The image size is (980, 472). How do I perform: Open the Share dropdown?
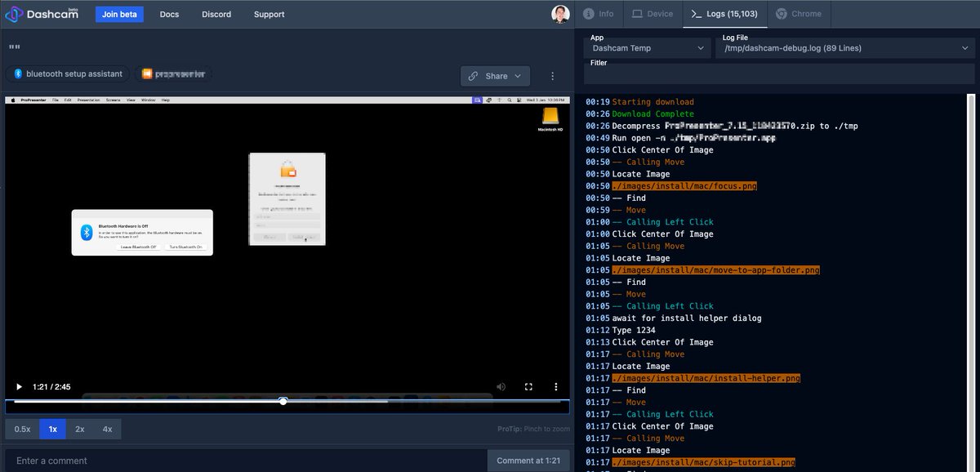[x=495, y=76]
